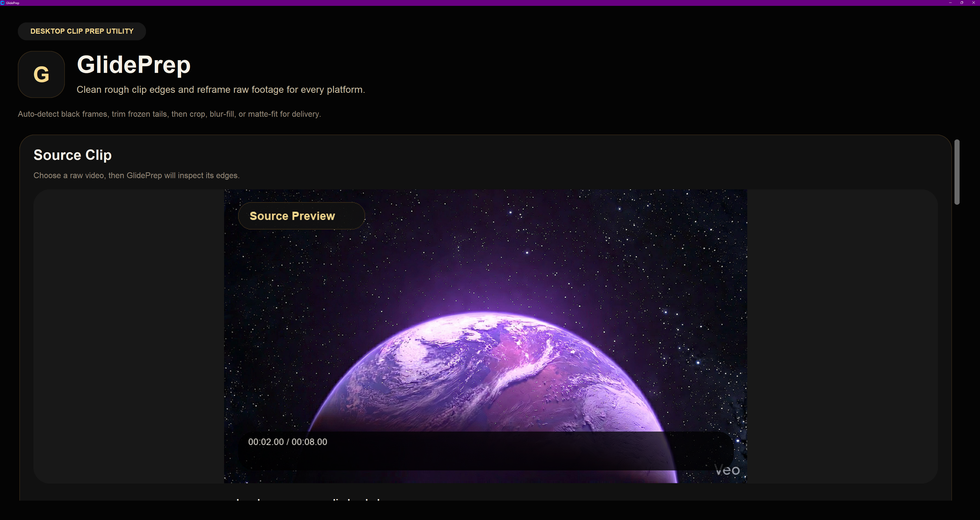Click the Veo watermark in the preview
The height and width of the screenshot is (520, 980).
727,470
